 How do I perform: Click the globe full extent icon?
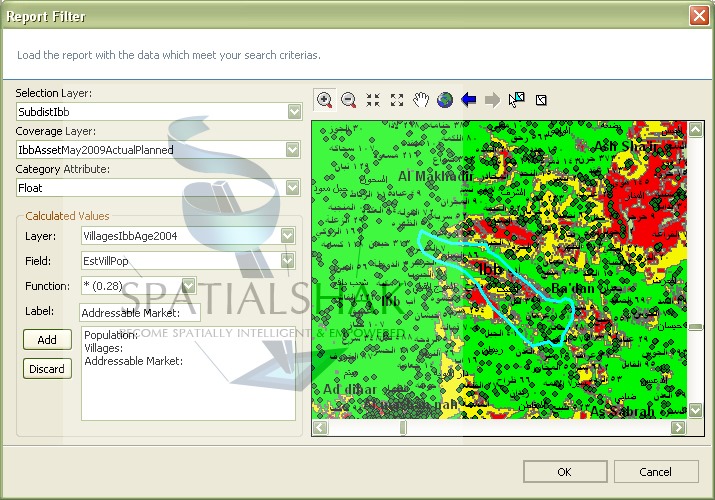pos(445,100)
